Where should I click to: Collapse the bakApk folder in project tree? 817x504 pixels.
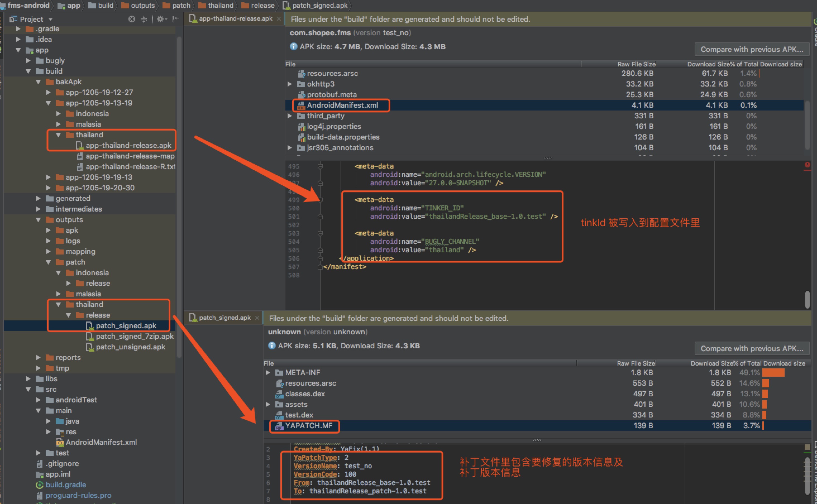(38, 82)
